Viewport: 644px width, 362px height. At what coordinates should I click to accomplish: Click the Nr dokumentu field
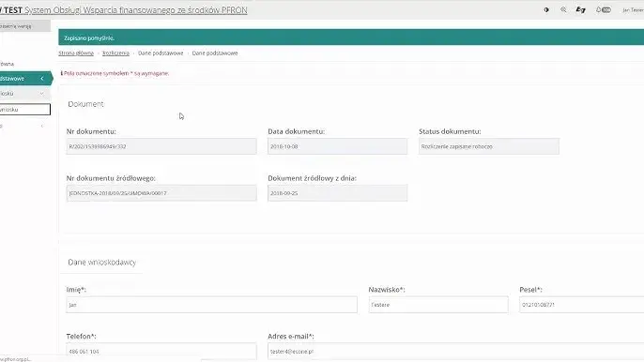(x=161, y=146)
